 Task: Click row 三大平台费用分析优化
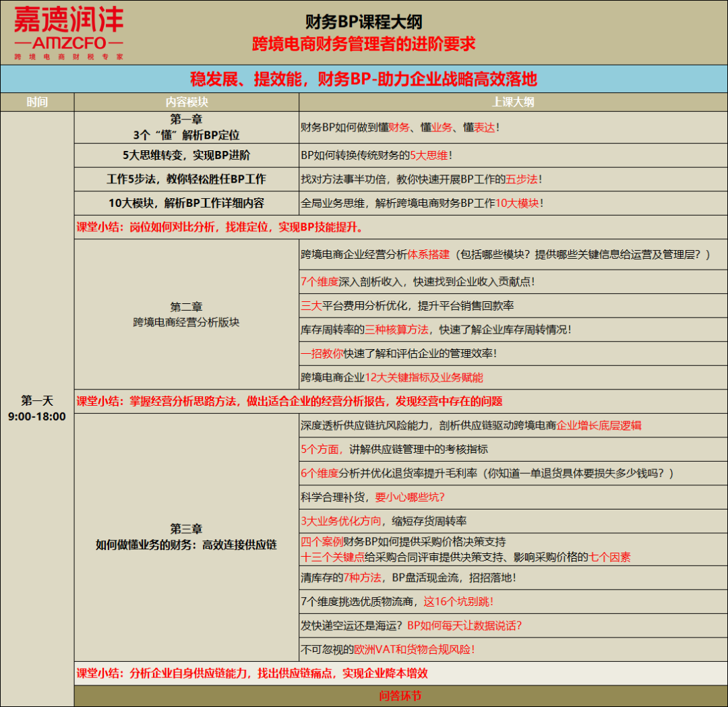click(513, 305)
